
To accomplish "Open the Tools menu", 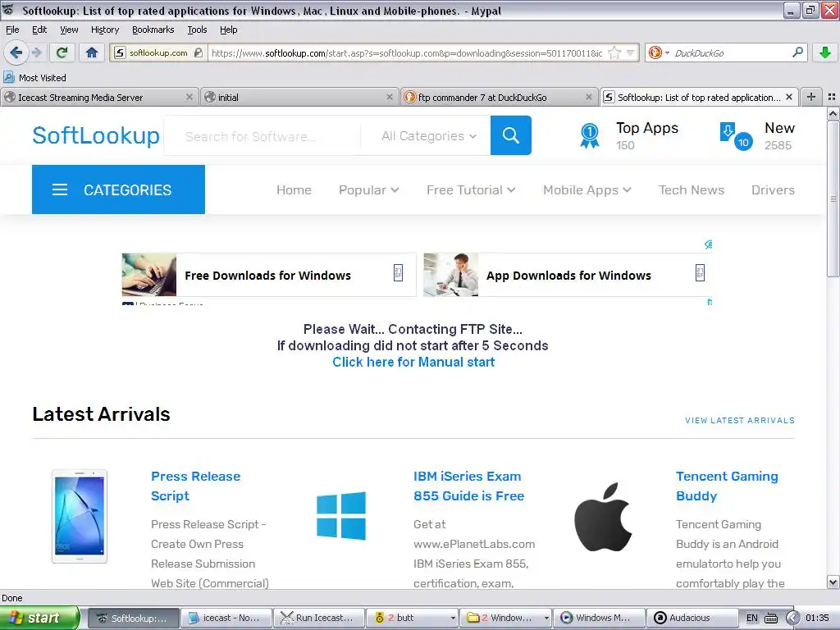I will [197, 30].
